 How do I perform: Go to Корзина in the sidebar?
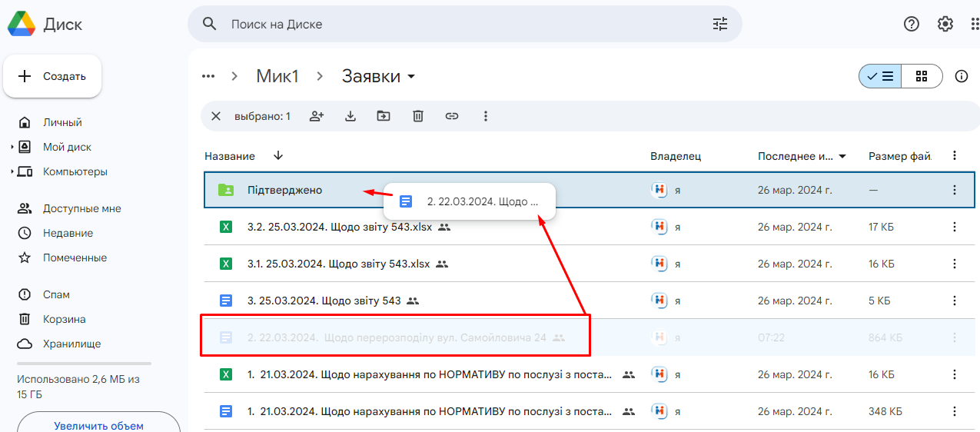click(64, 319)
